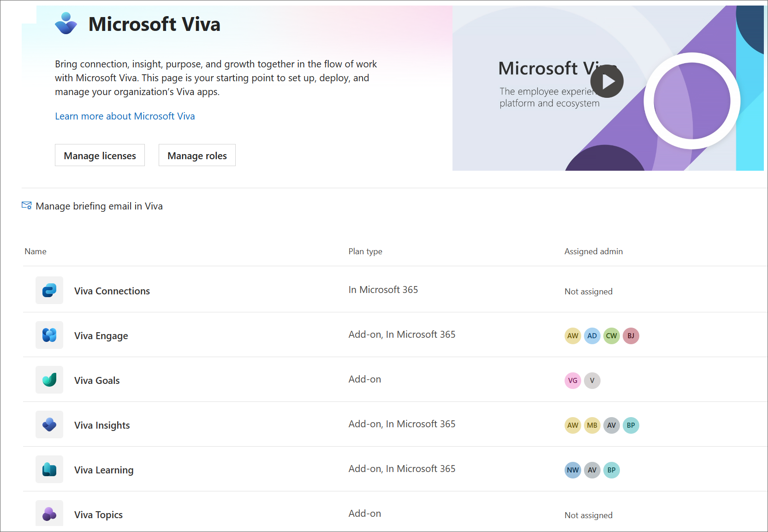The image size is (768, 532).
Task: Open the Viva Goals name link
Action: (97, 381)
